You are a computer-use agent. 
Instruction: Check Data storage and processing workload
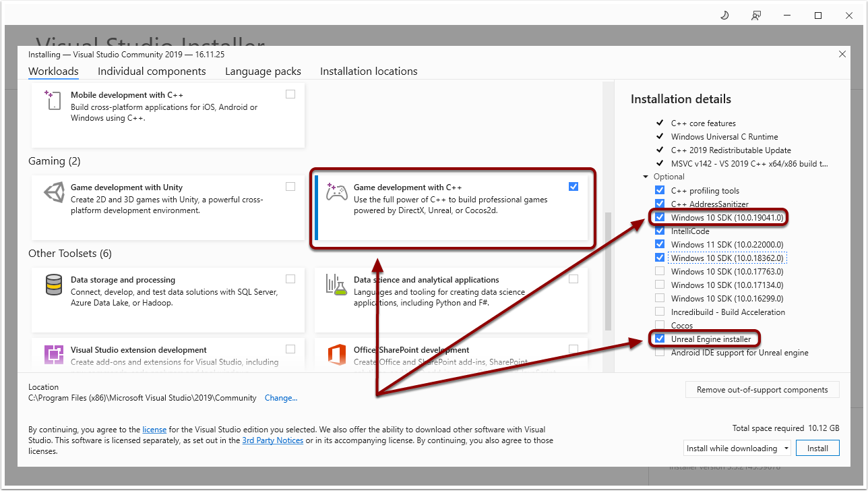[290, 279]
